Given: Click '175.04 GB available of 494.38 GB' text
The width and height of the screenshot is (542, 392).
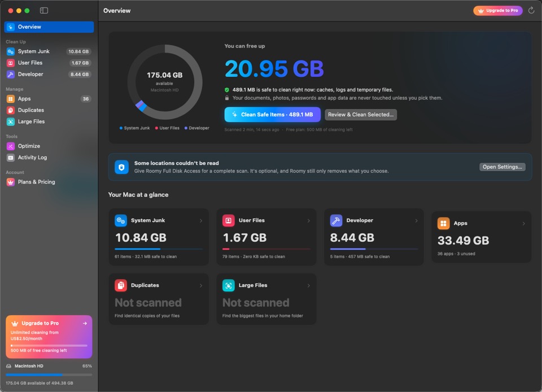Looking at the screenshot, I should click(x=40, y=384).
